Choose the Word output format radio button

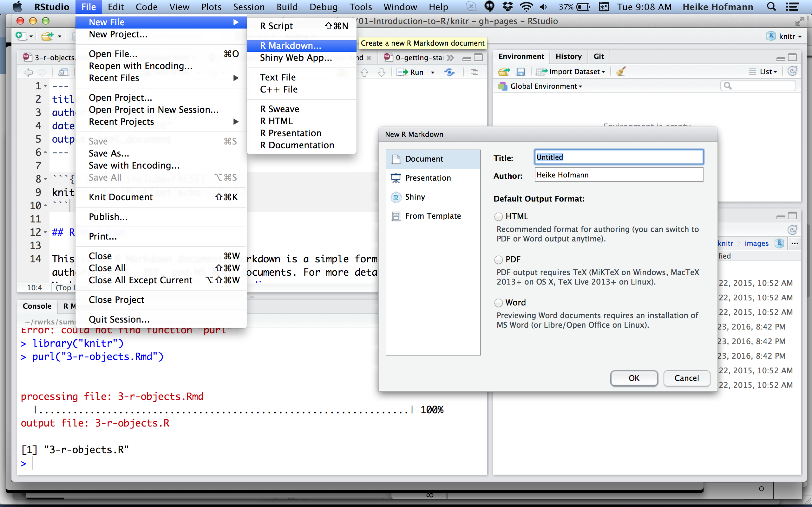499,303
